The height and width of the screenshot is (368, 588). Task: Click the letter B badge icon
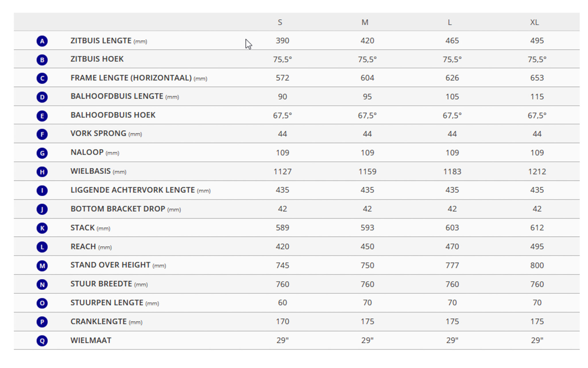pos(42,60)
